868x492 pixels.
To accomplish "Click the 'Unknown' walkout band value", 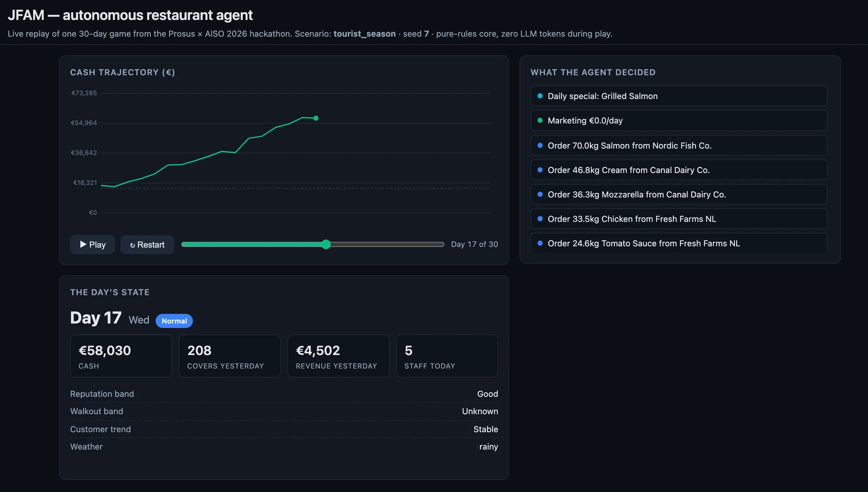I will tap(480, 411).
